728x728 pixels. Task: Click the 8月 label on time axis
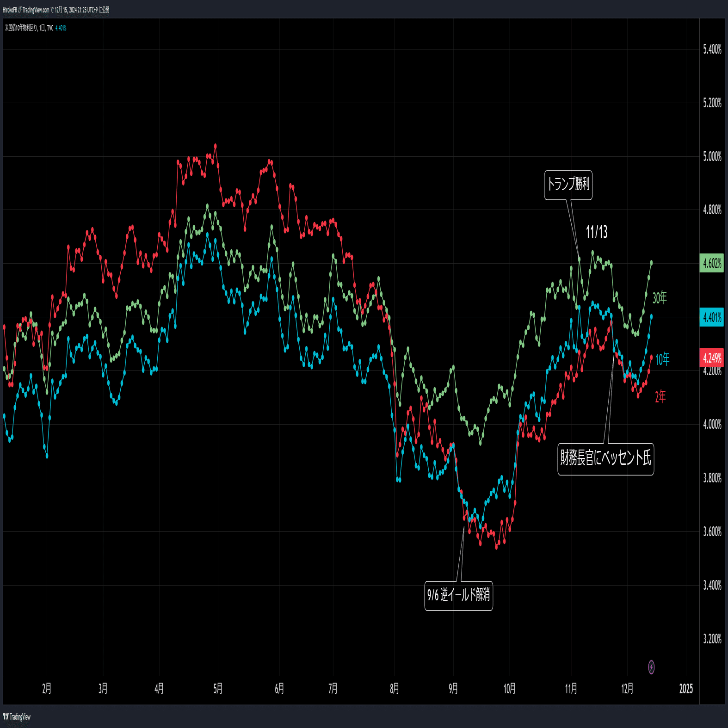[x=395, y=689]
